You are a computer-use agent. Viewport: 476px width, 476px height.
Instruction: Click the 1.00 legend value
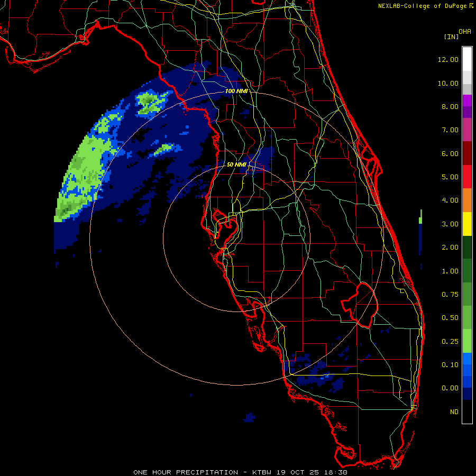click(x=450, y=271)
